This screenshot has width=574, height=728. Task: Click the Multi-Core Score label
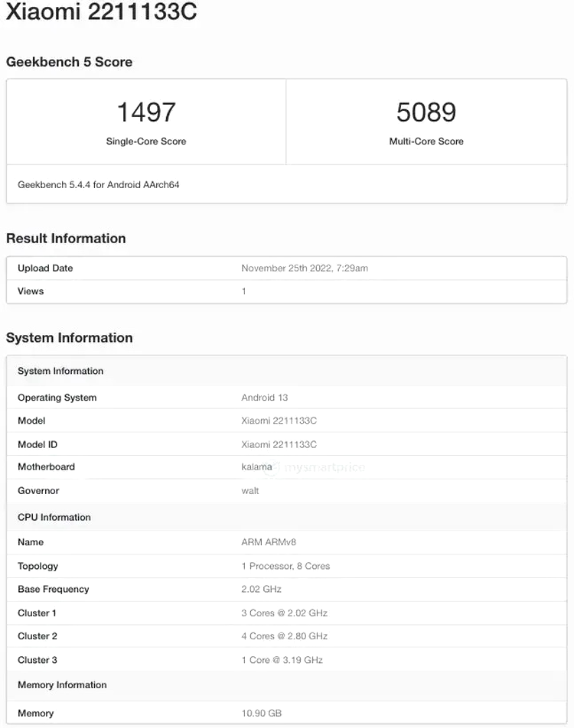tap(426, 141)
